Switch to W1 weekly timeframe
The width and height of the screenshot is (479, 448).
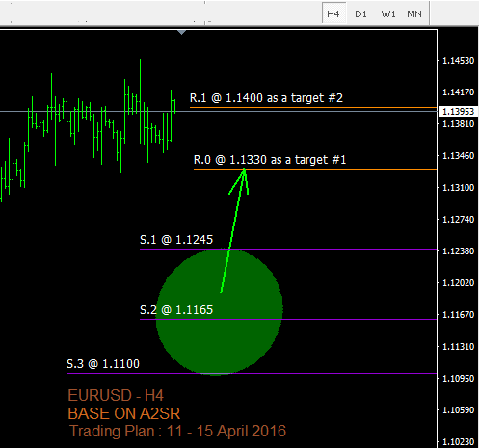[x=388, y=13]
